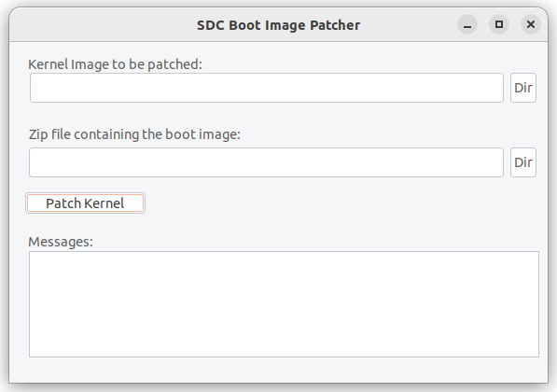Image resolution: width=557 pixels, height=392 pixels.
Task: Click the 'Messages:' label
Action: [61, 242]
